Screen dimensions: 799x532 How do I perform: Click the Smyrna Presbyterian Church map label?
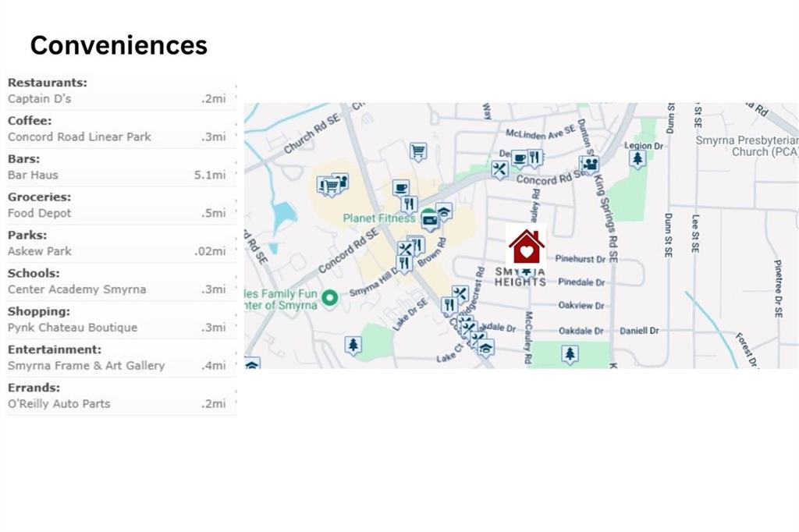coord(748,146)
